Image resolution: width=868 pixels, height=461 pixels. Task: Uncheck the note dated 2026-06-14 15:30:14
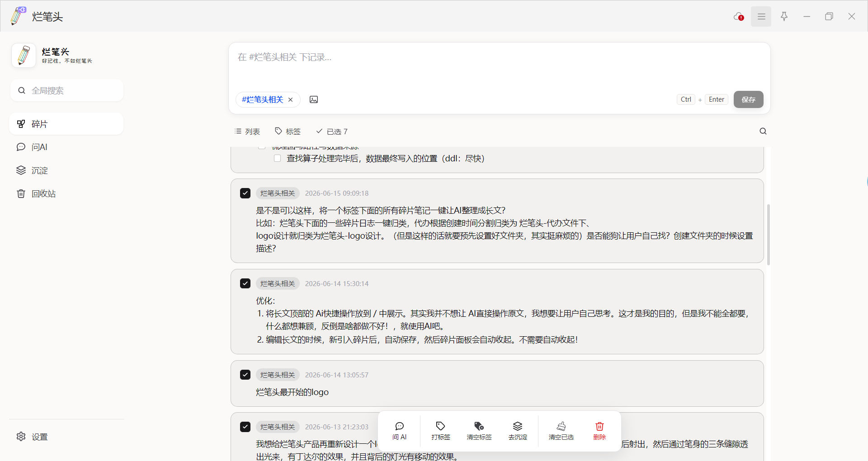click(245, 283)
